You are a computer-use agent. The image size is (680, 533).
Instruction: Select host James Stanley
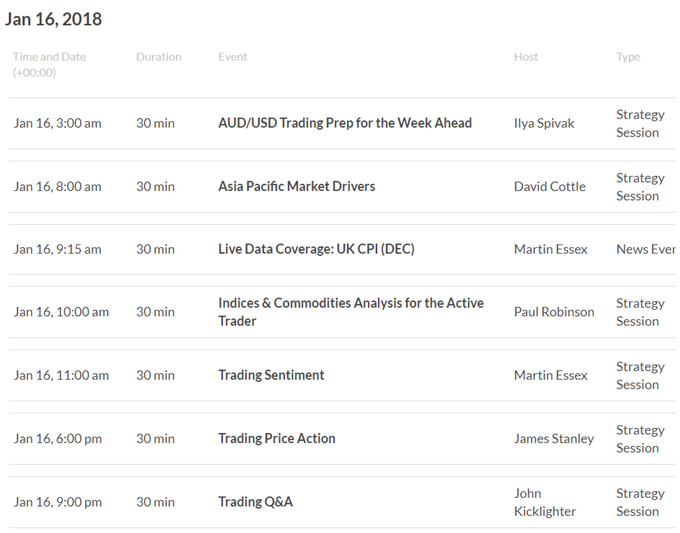click(554, 438)
